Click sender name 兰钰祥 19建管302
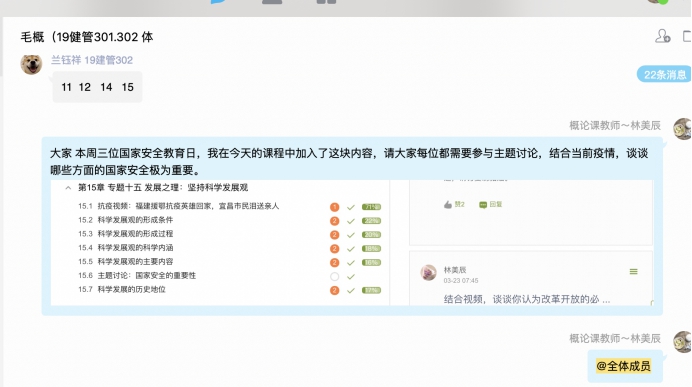The image size is (692, 387). pyautogui.click(x=92, y=60)
